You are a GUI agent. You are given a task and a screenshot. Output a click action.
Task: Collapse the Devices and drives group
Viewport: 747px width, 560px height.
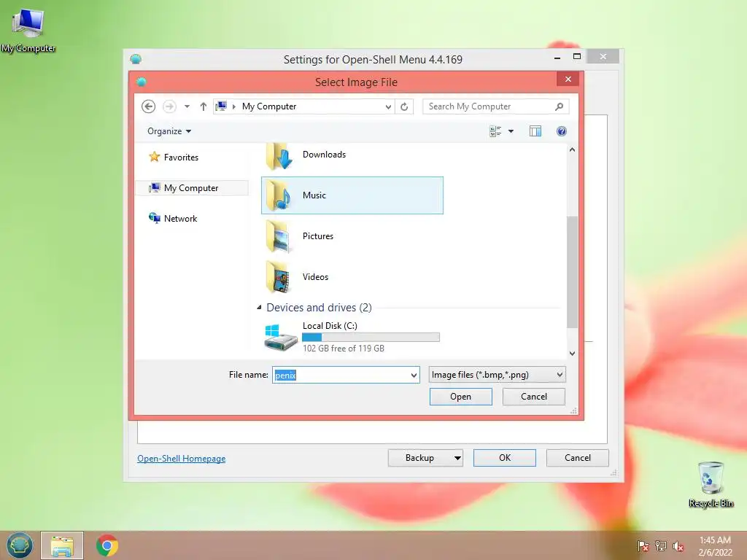(x=259, y=308)
